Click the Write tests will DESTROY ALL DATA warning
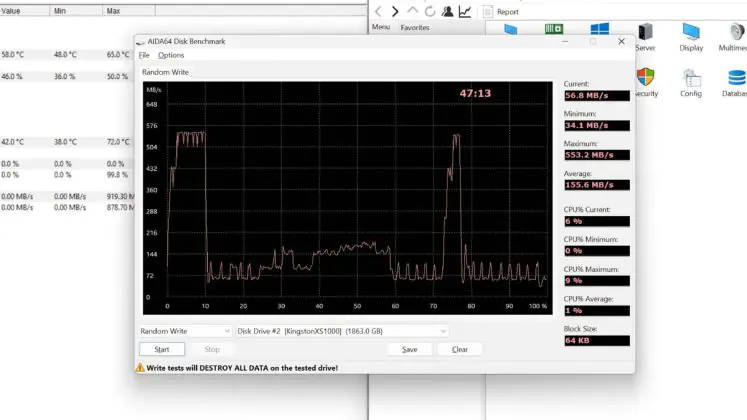 point(242,368)
